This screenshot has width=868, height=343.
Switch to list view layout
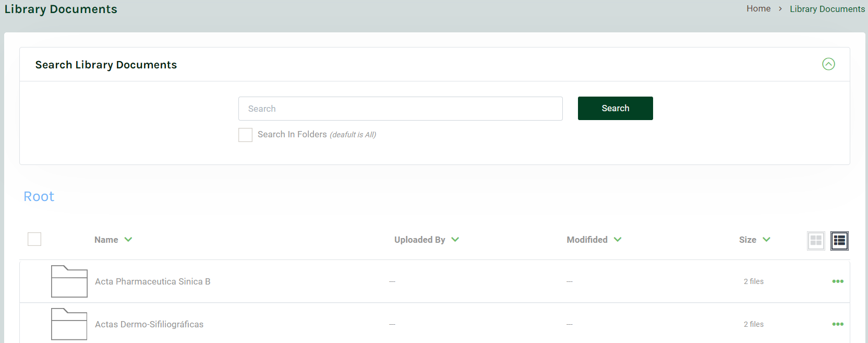click(x=839, y=241)
